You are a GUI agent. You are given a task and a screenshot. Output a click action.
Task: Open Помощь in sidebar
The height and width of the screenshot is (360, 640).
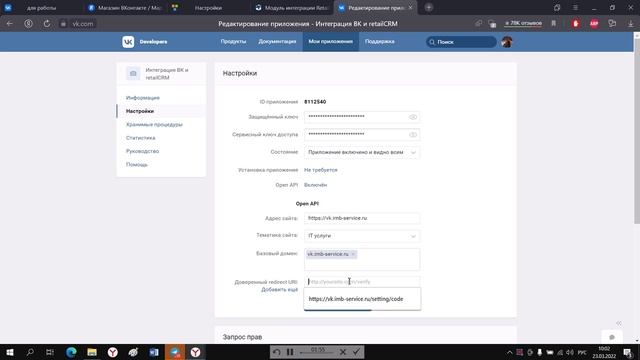pos(137,164)
